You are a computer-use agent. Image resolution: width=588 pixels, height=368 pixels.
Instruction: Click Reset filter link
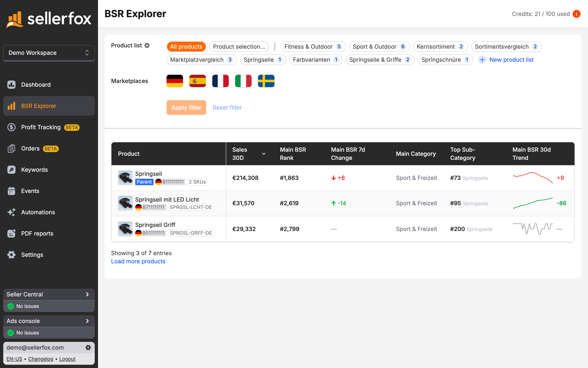227,107
